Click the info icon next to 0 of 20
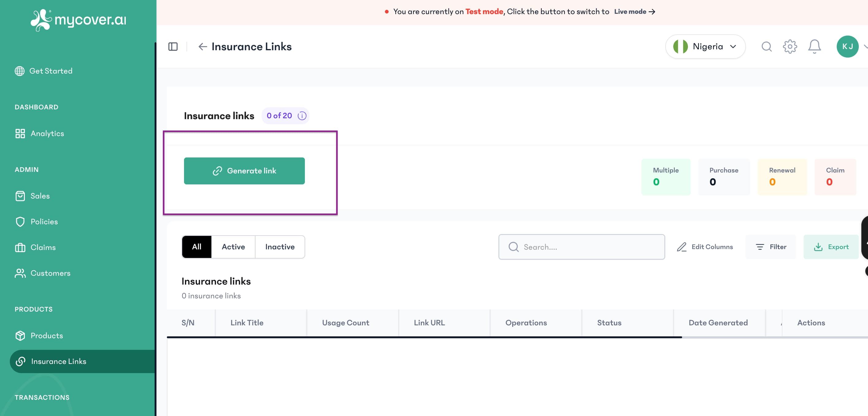The width and height of the screenshot is (868, 416). (302, 116)
